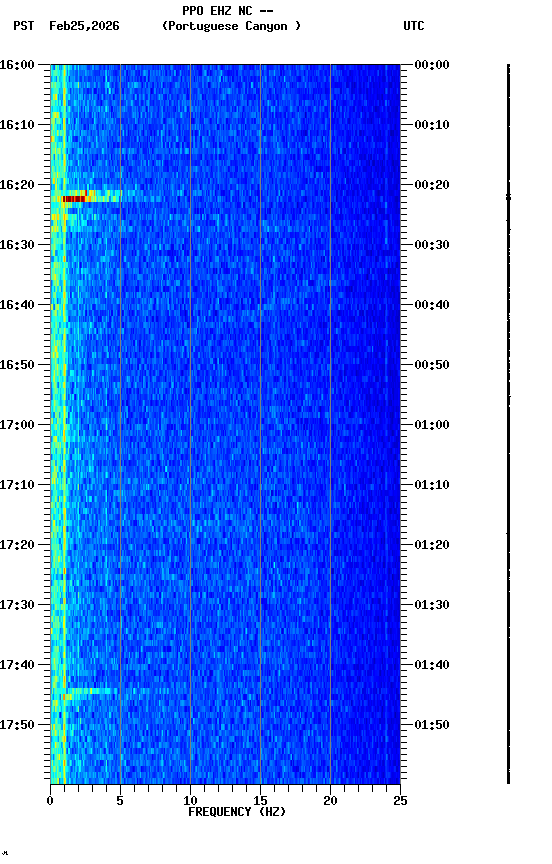Click the 00:40 UTC time label
Screen dimensions: 552x864
[432, 305]
